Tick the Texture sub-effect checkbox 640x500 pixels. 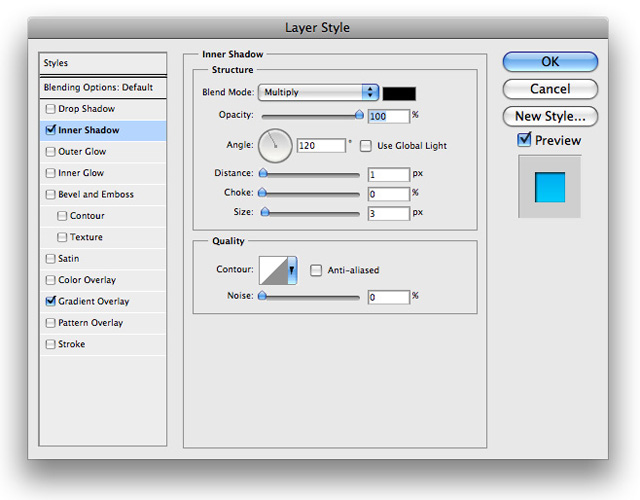click(62, 237)
